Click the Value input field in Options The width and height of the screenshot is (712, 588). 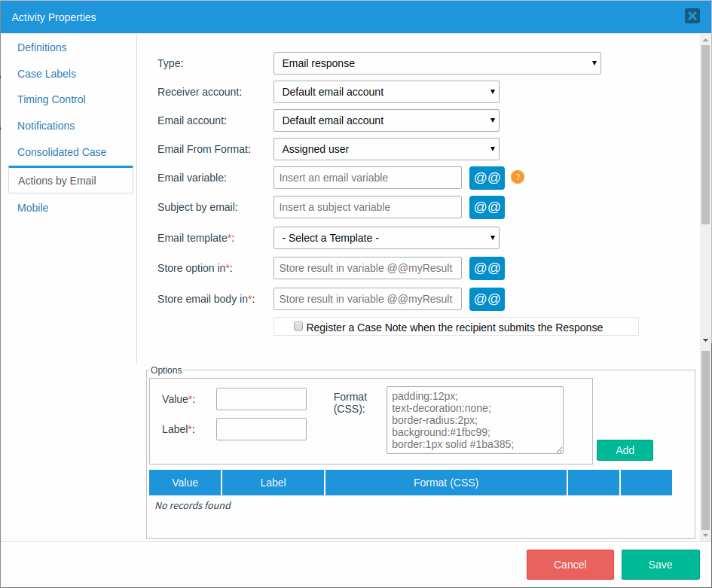click(x=261, y=399)
